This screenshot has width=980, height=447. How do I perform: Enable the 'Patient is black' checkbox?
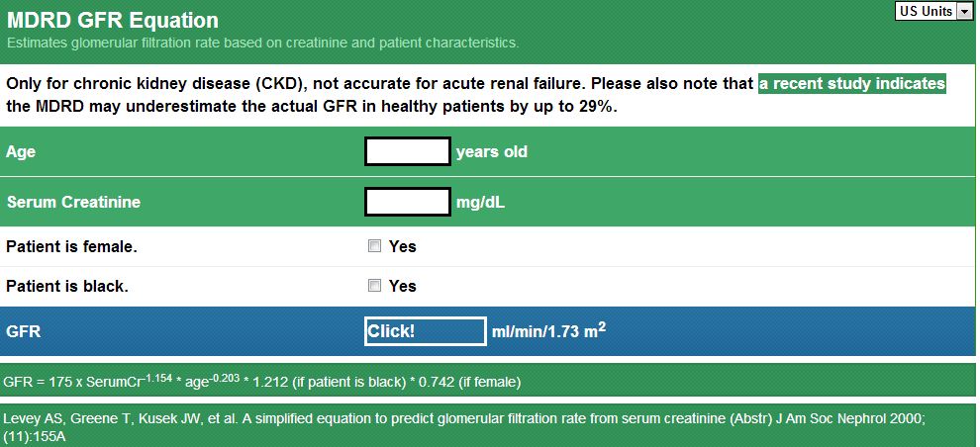[x=374, y=286]
